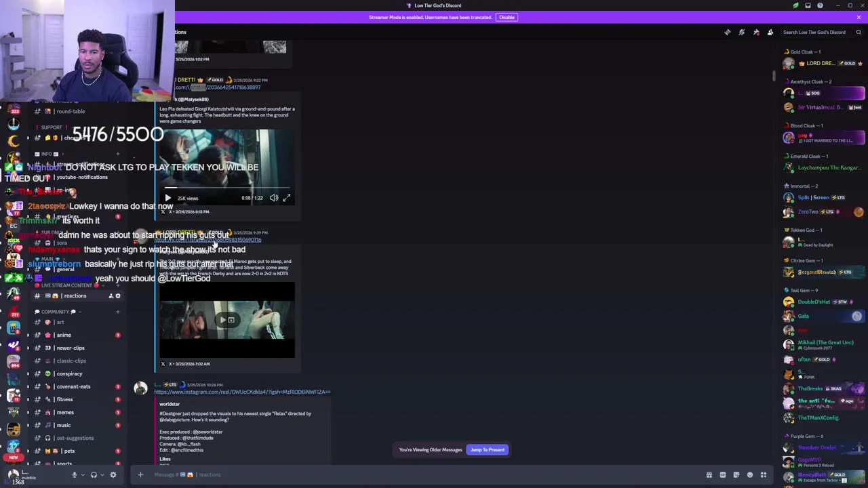Open server icon with 777 badge
This screenshot has width=868, height=488.
coord(14,310)
